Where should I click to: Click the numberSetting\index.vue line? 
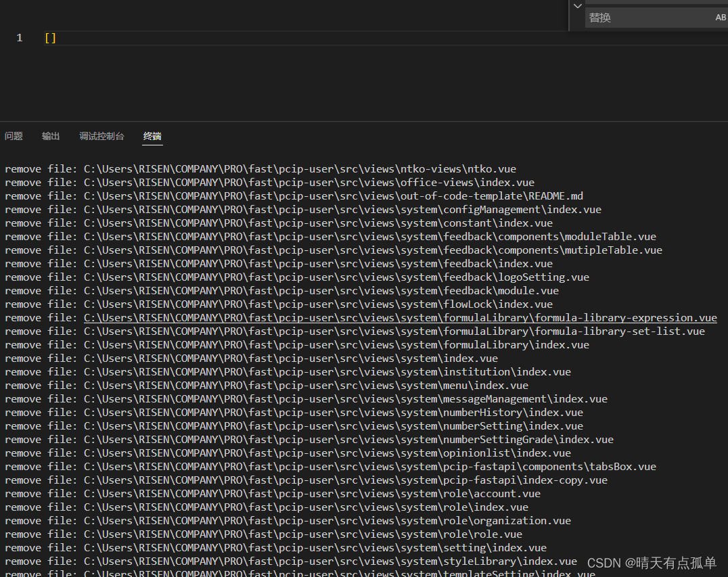(294, 426)
